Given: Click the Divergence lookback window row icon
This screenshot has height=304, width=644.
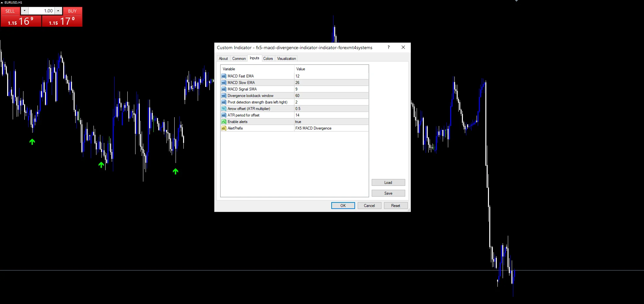Looking at the screenshot, I should (x=223, y=96).
